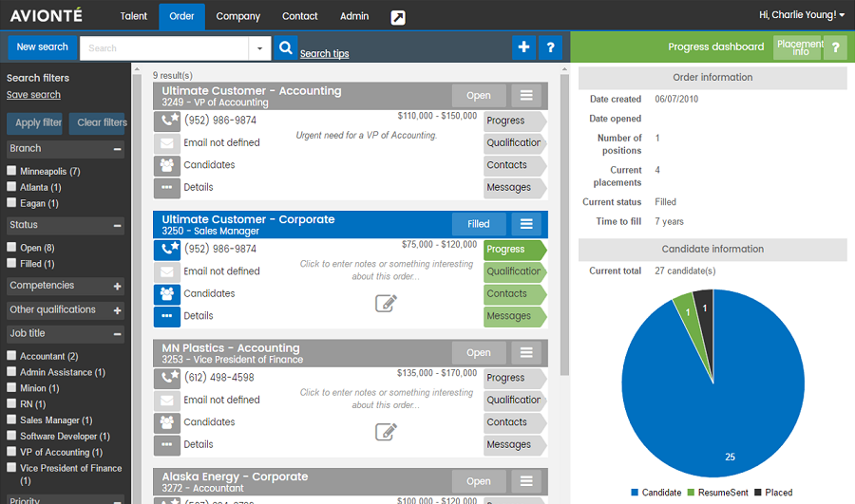Click the Clear filters button
The height and width of the screenshot is (504, 855).
click(98, 123)
